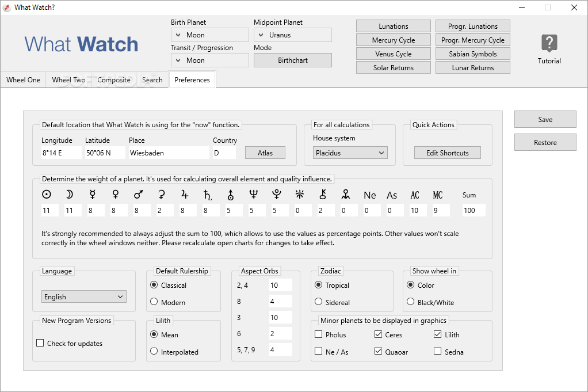
Task: Open Venus Cycle
Action: pos(394,54)
